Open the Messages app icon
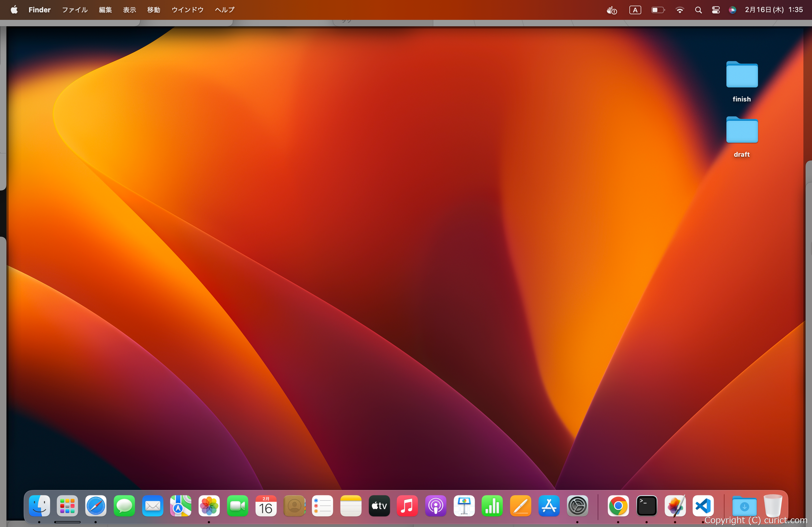Image resolution: width=812 pixels, height=527 pixels. coord(124,506)
